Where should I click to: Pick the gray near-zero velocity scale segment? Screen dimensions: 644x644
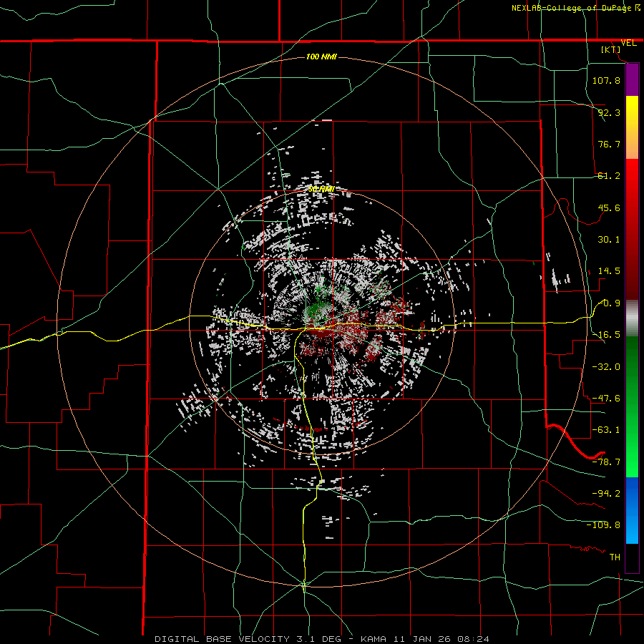[632, 318]
